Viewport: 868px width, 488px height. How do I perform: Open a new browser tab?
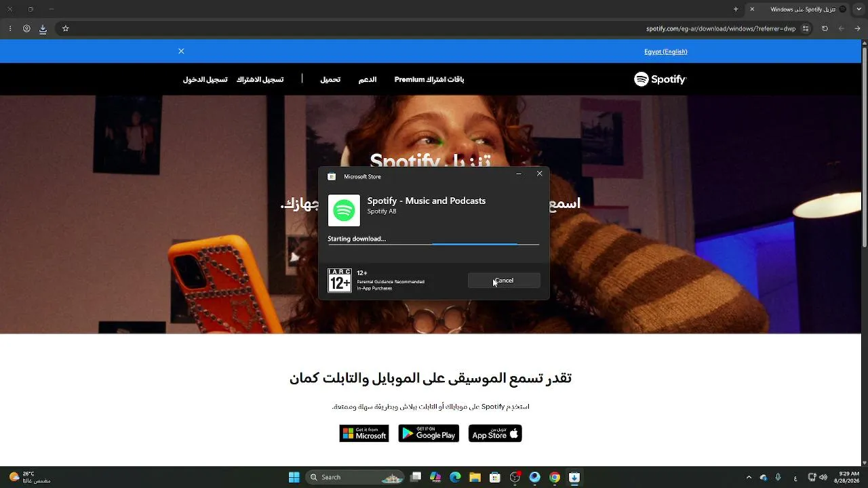[x=736, y=9]
